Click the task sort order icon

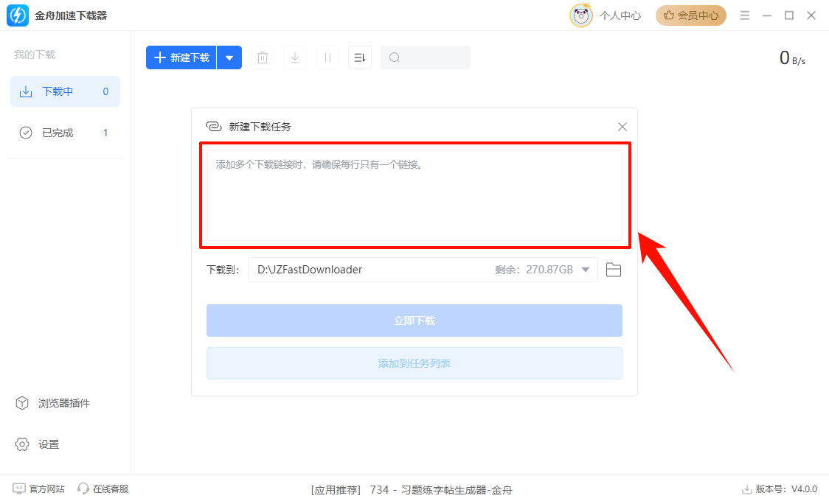click(359, 57)
